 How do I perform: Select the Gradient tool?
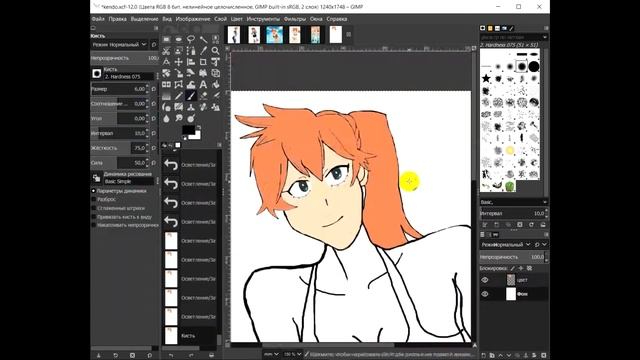pos(166,96)
